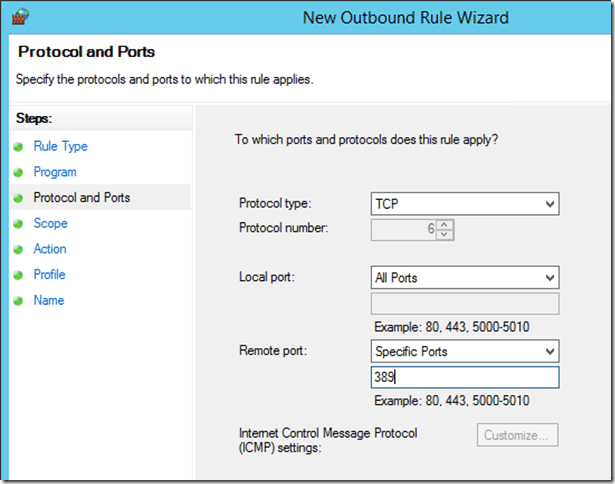
Task: Click the firewall icon in the title bar
Action: tap(19, 17)
